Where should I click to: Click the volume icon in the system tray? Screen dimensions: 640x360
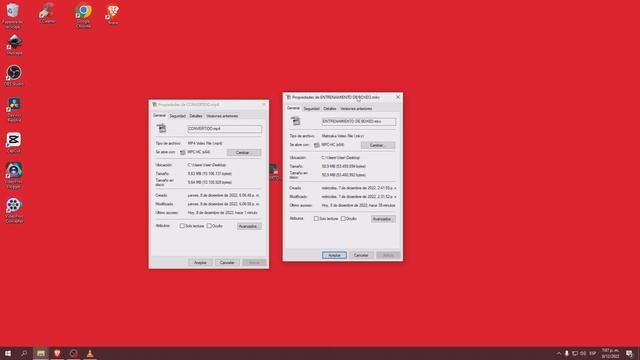pyautogui.click(x=583, y=353)
